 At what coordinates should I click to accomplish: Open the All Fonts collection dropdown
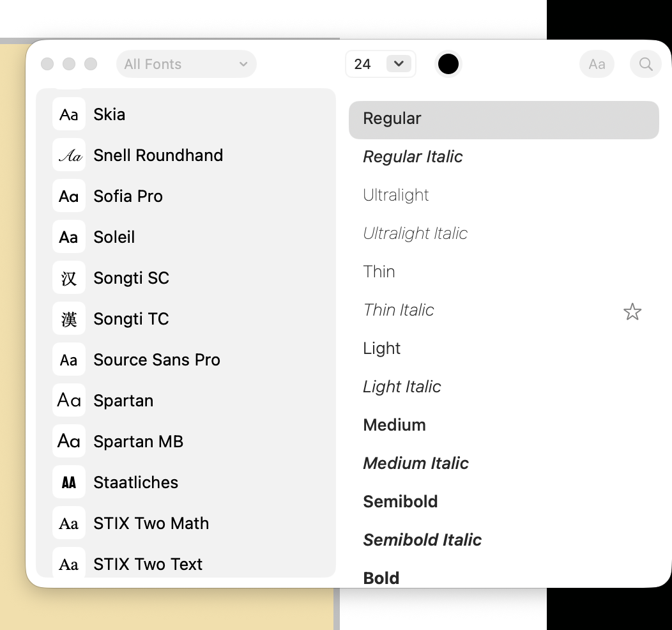click(x=187, y=65)
